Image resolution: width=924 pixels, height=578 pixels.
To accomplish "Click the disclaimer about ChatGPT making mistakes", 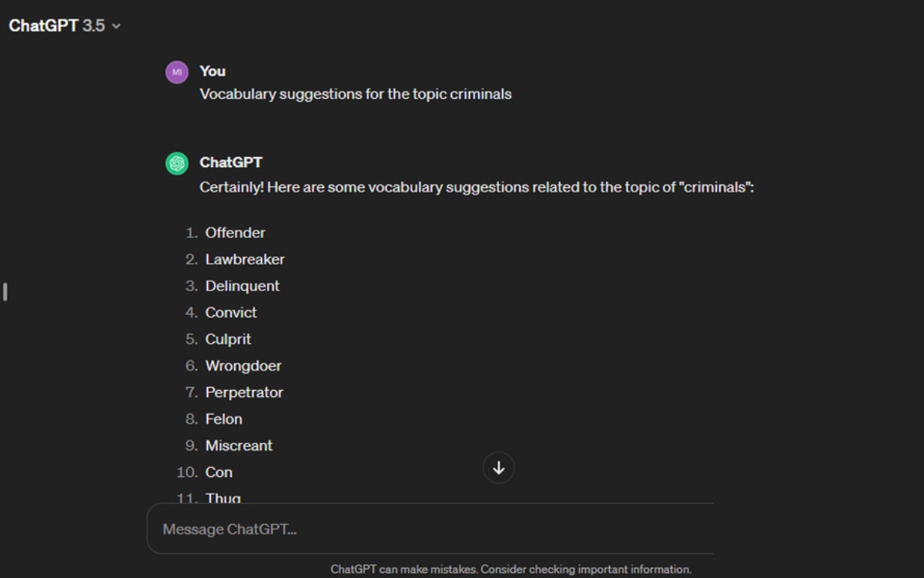I will pos(511,569).
